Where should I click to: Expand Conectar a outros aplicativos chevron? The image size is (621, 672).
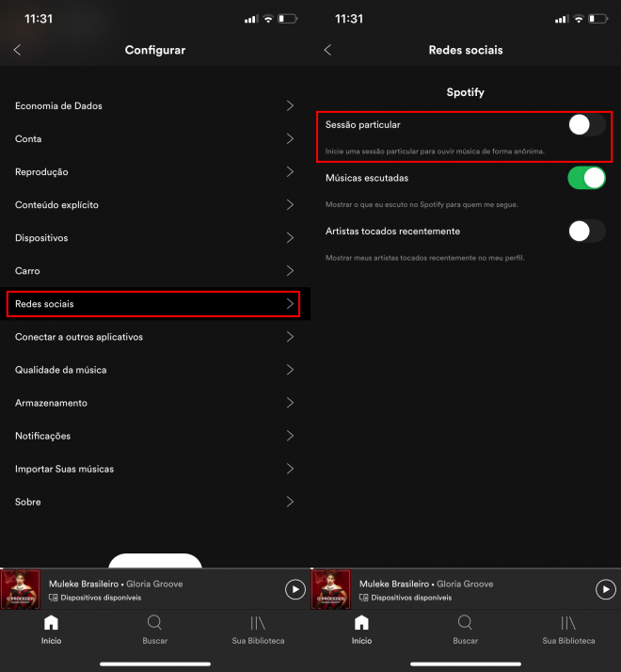[290, 337]
